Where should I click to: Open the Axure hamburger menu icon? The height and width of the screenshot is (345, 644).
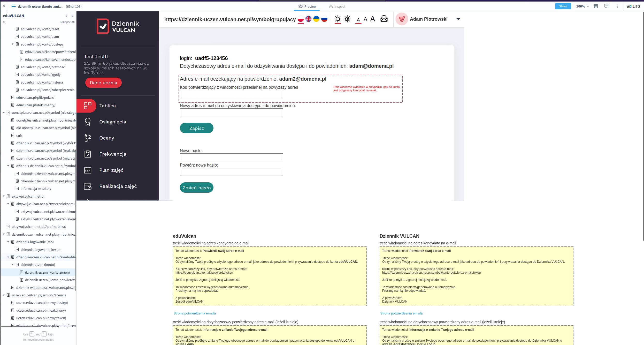tap(13, 6)
